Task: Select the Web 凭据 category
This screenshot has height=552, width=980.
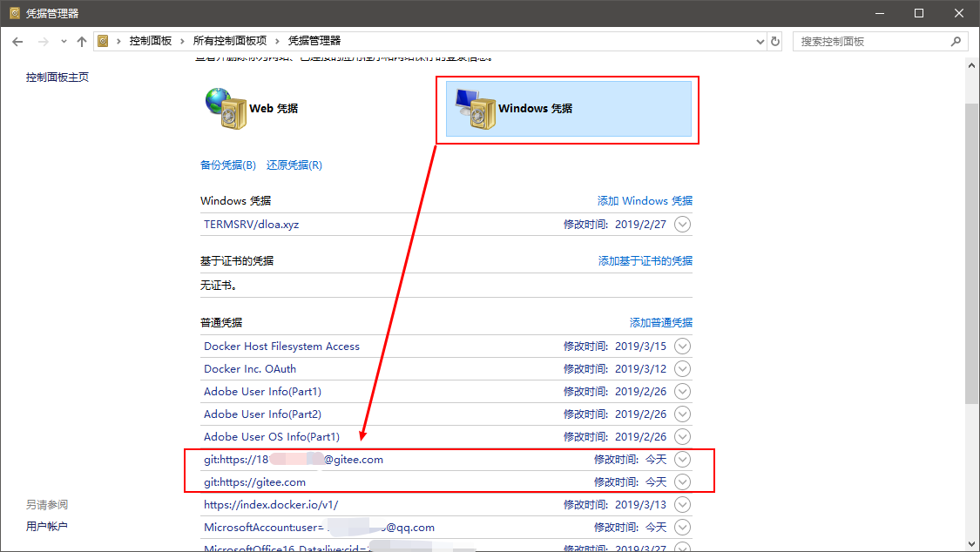Action: pyautogui.click(x=274, y=108)
